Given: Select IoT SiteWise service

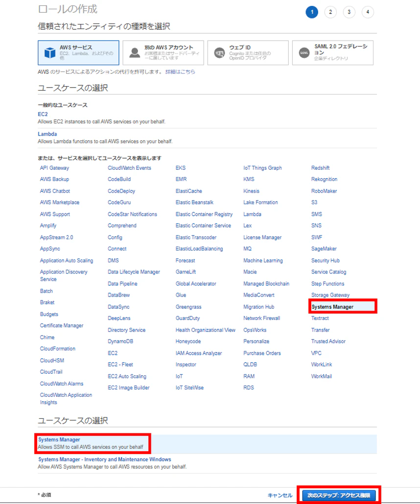Looking at the screenshot, I should [x=189, y=388].
